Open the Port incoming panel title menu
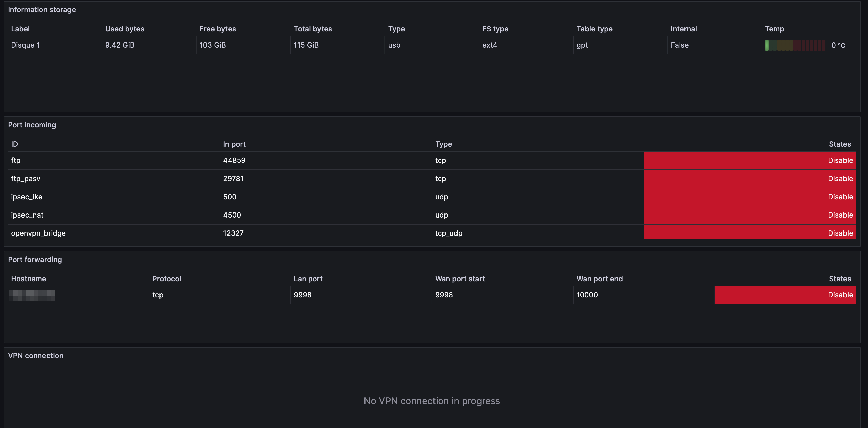This screenshot has height=428, width=868. (x=32, y=125)
